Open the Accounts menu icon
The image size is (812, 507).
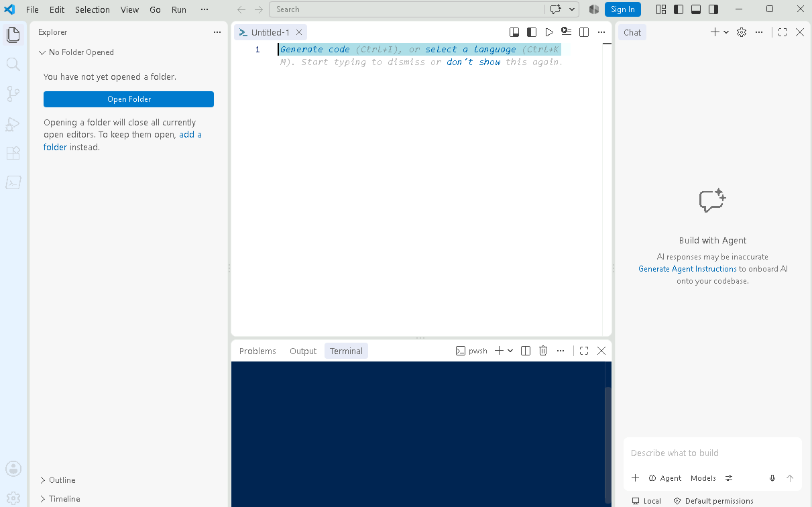13,469
